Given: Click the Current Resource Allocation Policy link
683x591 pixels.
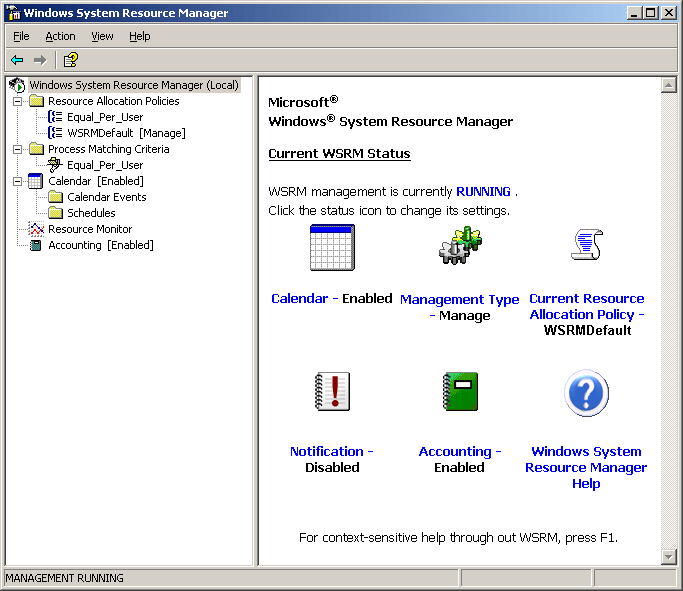Looking at the screenshot, I should 587,306.
